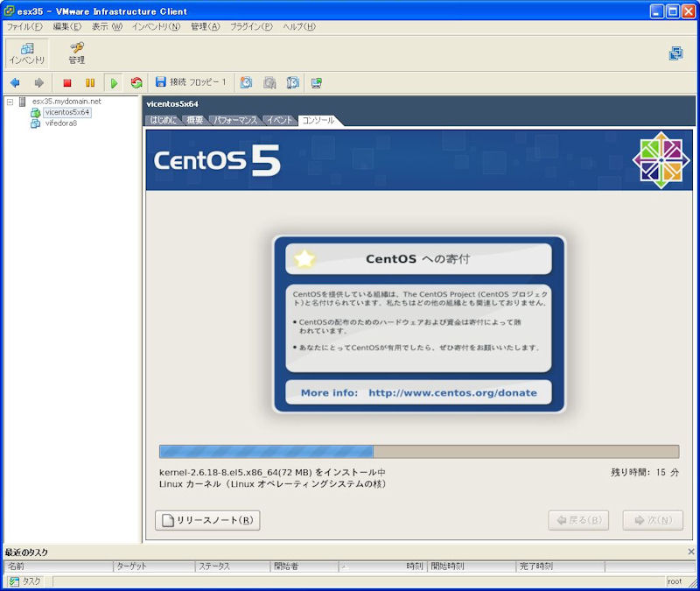
Task: Reset the VM with the red-green reset icon
Action: pos(136,82)
